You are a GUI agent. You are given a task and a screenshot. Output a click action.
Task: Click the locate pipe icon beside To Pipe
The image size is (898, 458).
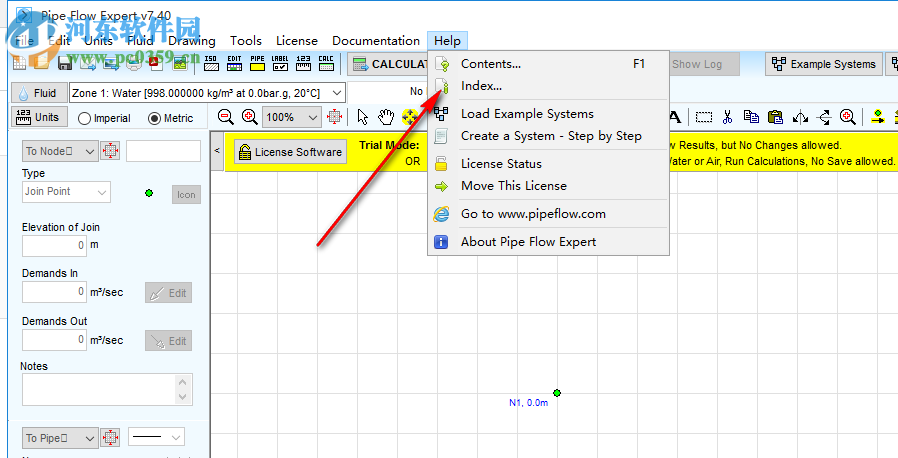[110, 438]
